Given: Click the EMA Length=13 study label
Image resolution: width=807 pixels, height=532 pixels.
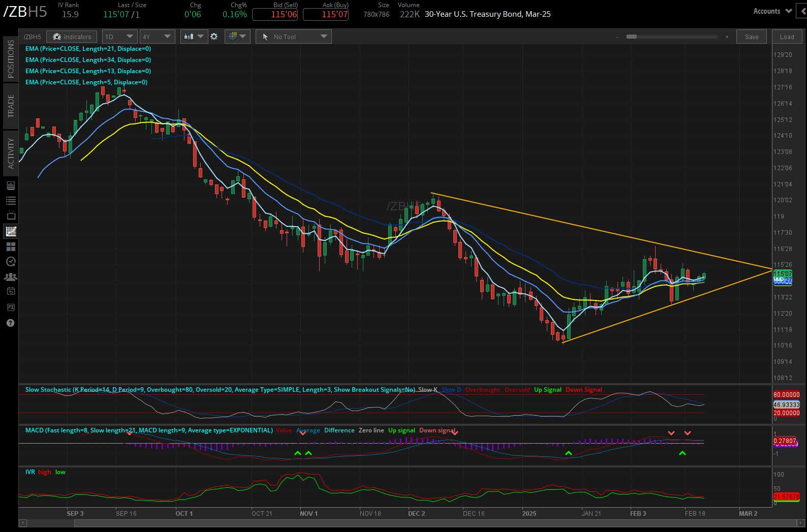Looking at the screenshot, I should click(x=88, y=71).
